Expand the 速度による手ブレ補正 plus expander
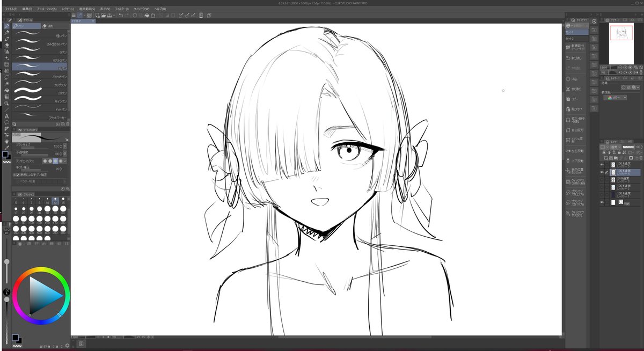 (x=14, y=174)
